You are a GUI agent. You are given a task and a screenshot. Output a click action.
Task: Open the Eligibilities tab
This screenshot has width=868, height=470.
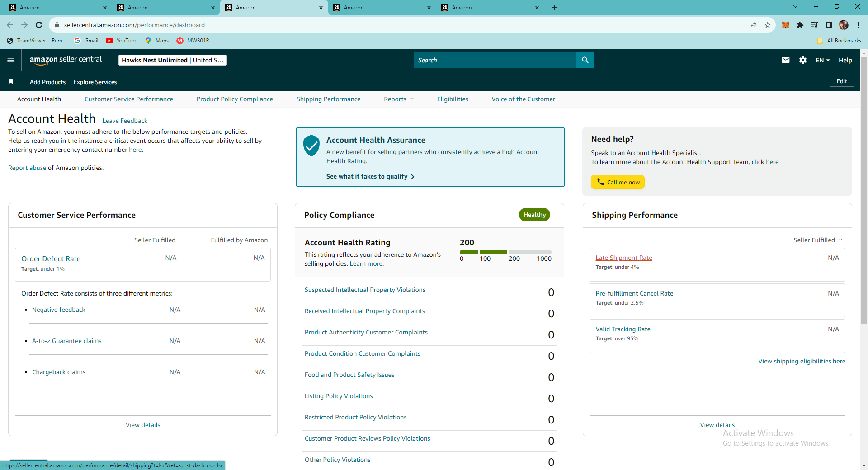coord(453,99)
